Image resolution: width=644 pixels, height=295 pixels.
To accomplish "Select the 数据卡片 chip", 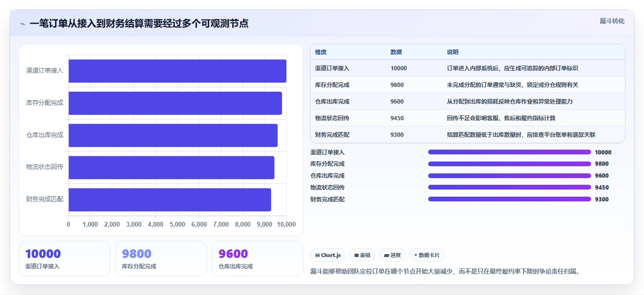I will 427,255.
